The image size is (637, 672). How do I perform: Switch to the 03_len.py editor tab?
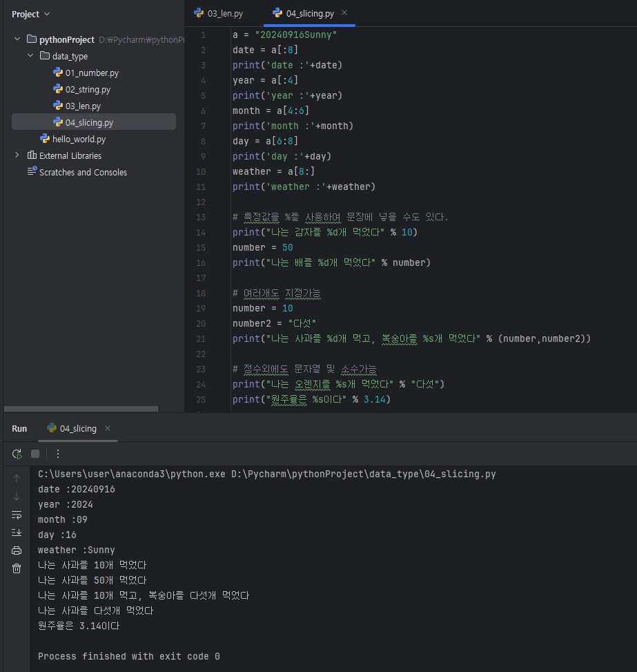[x=219, y=13]
